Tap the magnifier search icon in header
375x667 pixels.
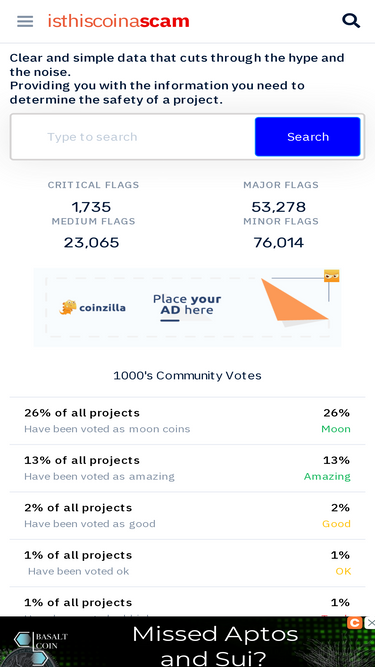pos(351,20)
